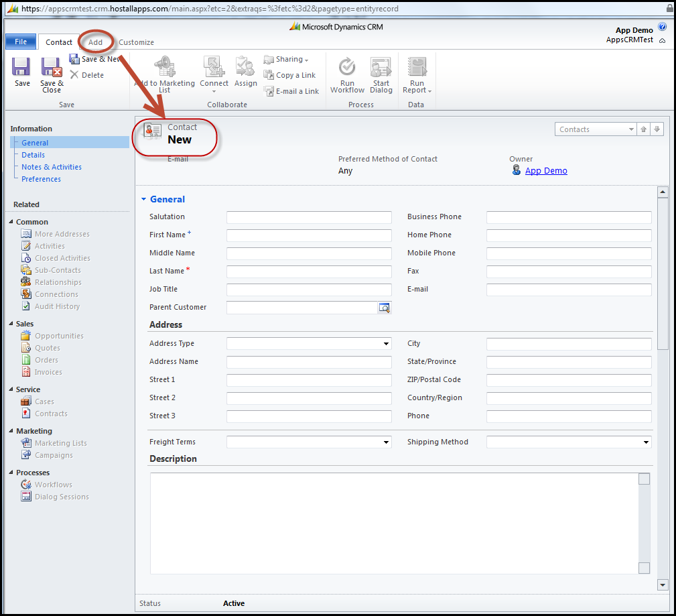
Task: Click the Start Dialog icon
Action: tap(381, 67)
